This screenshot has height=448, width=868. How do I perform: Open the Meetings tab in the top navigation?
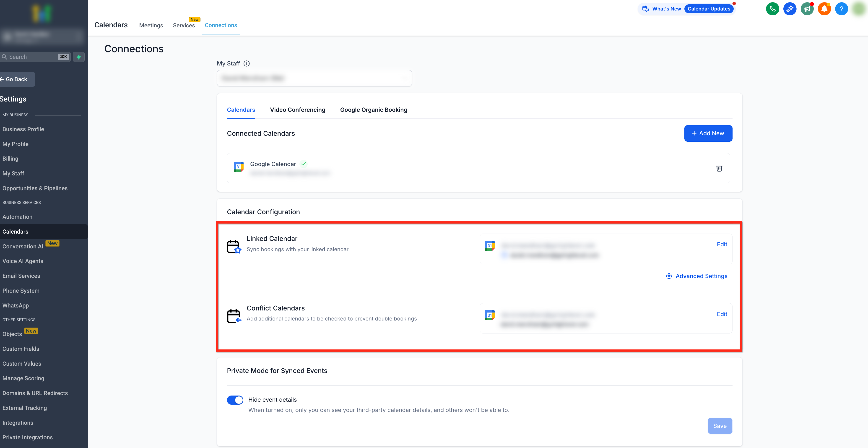pos(151,25)
